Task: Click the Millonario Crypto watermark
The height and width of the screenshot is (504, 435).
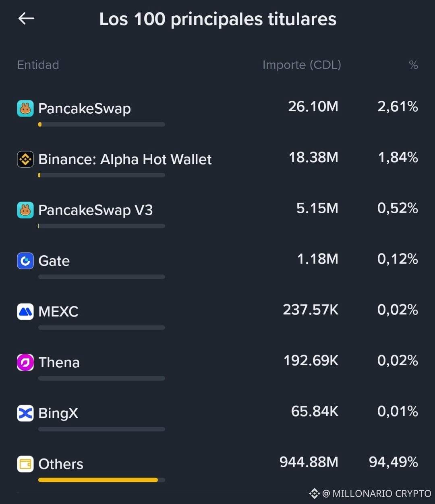Action: pos(370,494)
